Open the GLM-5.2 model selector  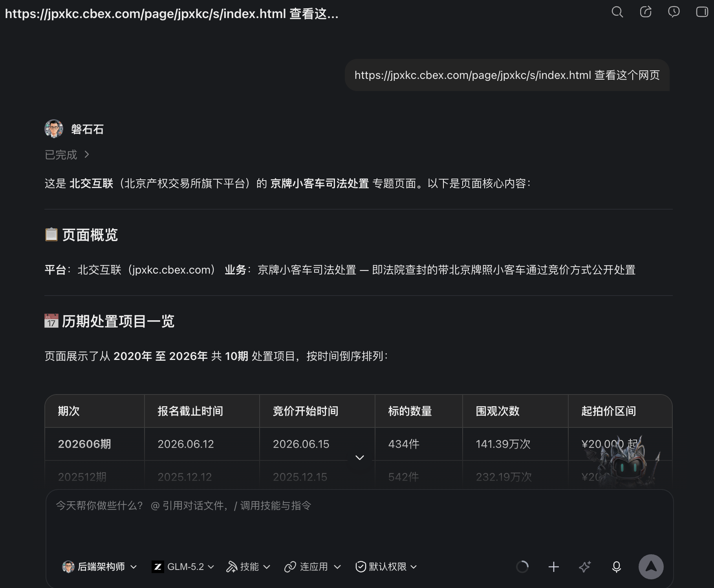(183, 567)
